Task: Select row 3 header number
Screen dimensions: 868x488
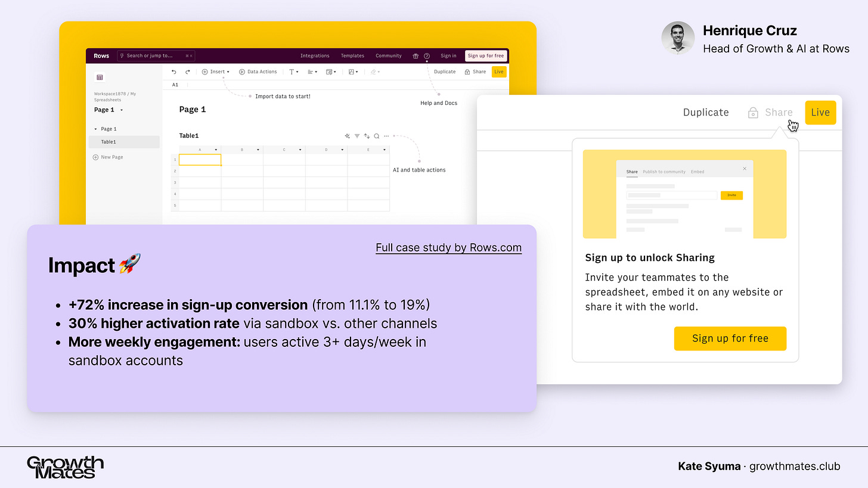Action: pos(175,182)
